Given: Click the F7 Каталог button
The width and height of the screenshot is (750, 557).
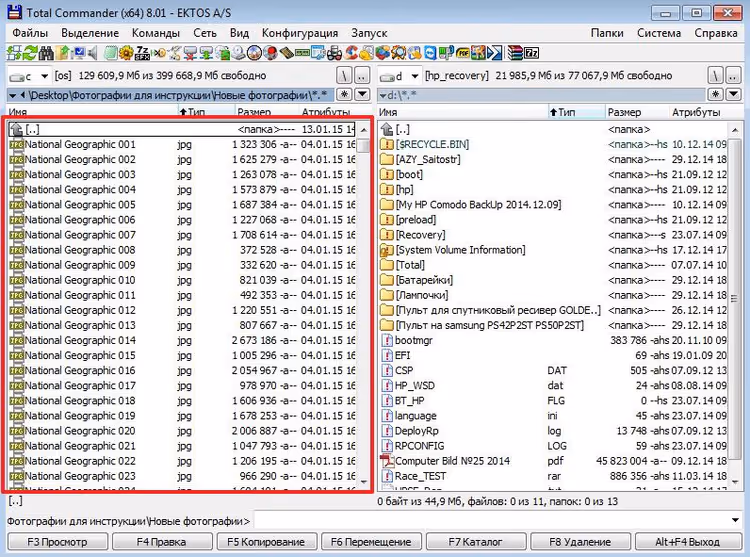Looking at the screenshot, I should point(475,542).
